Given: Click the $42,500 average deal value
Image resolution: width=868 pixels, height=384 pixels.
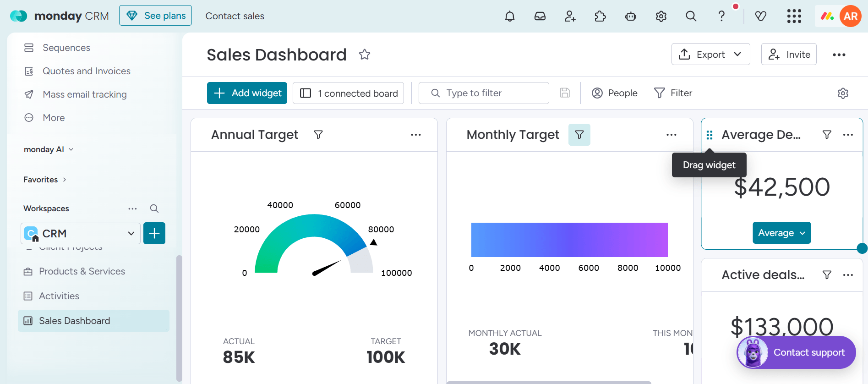Looking at the screenshot, I should pos(782,187).
